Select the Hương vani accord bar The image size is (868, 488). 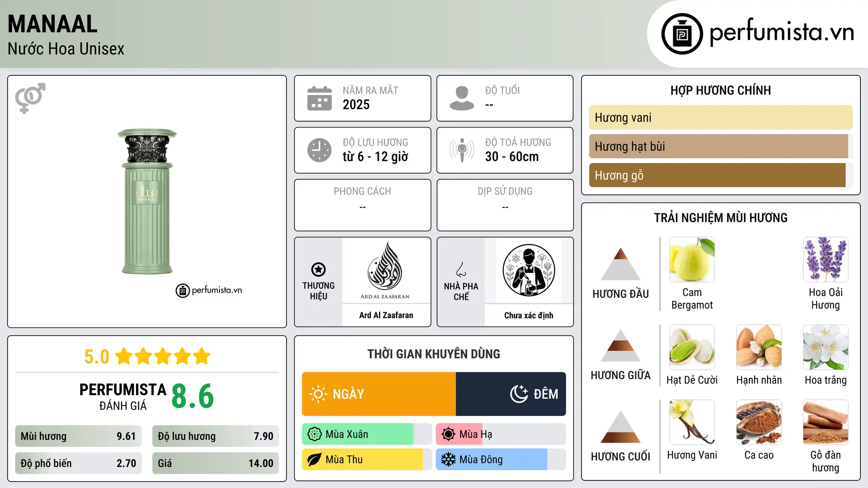click(721, 117)
